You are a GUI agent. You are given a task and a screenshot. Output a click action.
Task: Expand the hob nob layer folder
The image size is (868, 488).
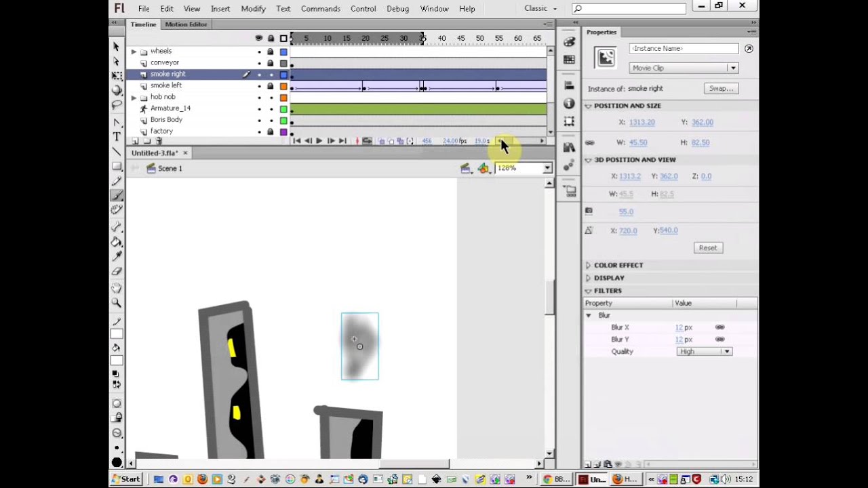(x=134, y=97)
